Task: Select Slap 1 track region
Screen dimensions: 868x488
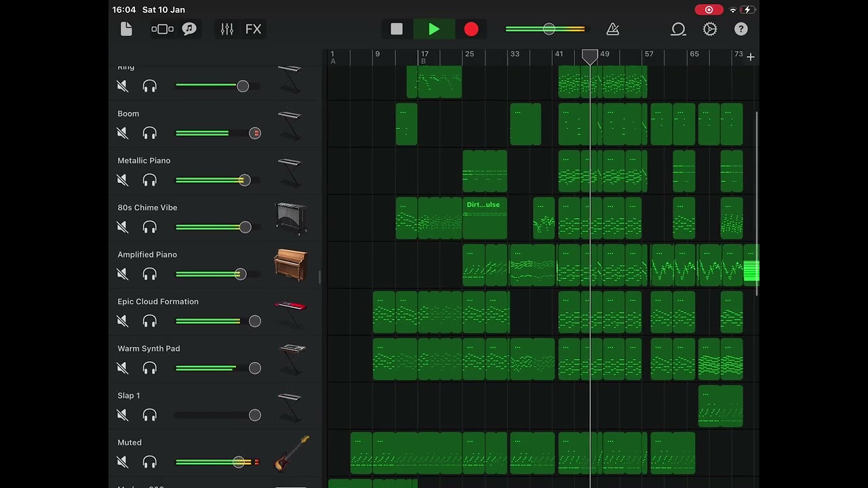Action: tap(720, 406)
